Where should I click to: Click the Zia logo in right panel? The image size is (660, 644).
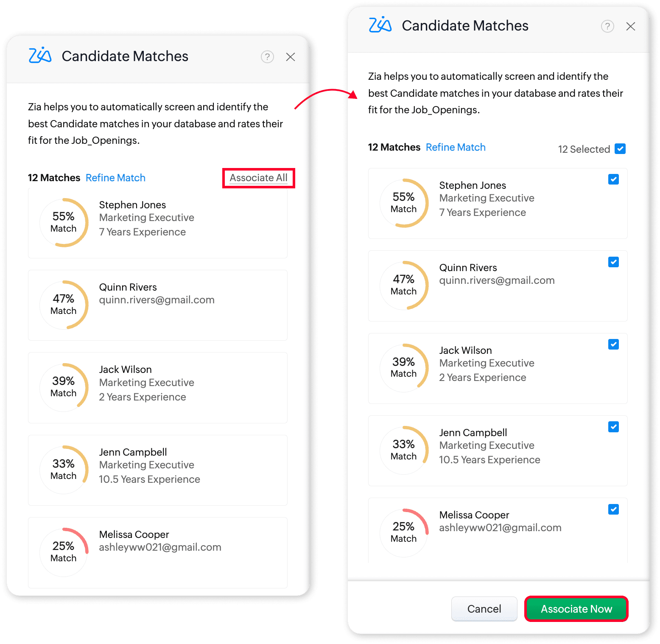[x=380, y=25]
